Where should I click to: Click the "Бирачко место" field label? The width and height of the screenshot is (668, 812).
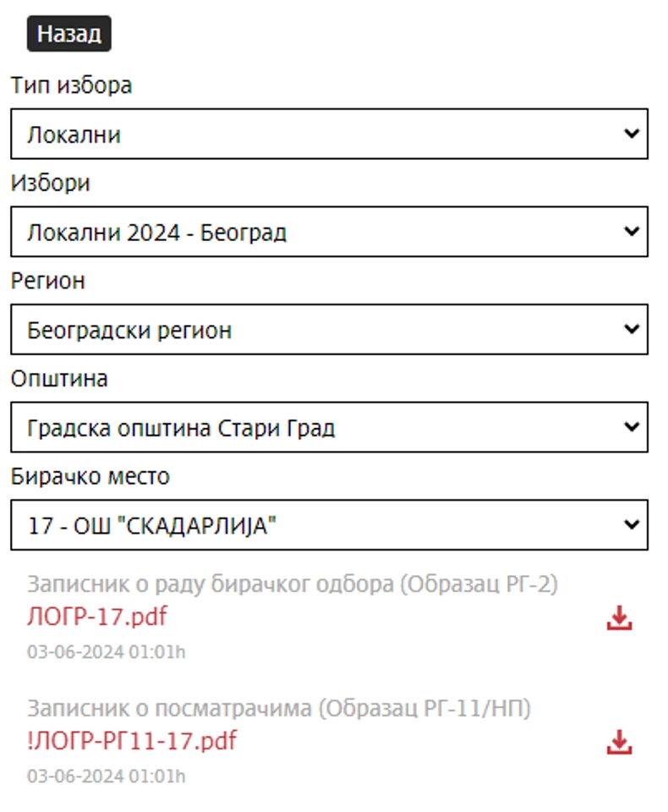(90, 476)
